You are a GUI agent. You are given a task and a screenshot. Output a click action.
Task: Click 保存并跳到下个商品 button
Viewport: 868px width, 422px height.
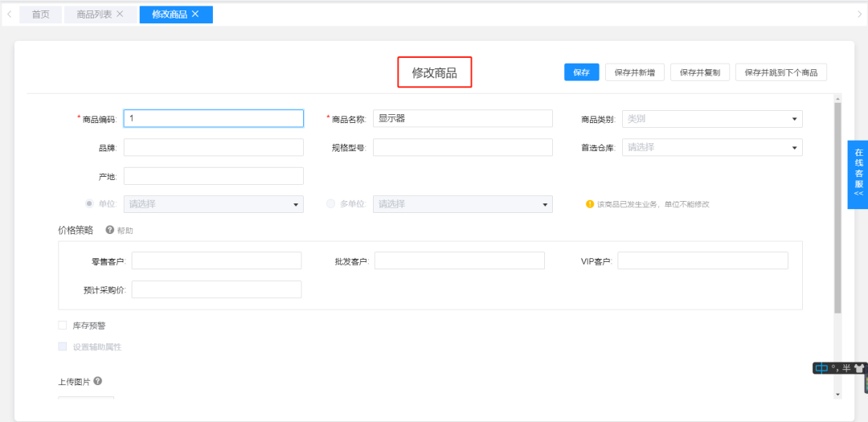click(781, 72)
